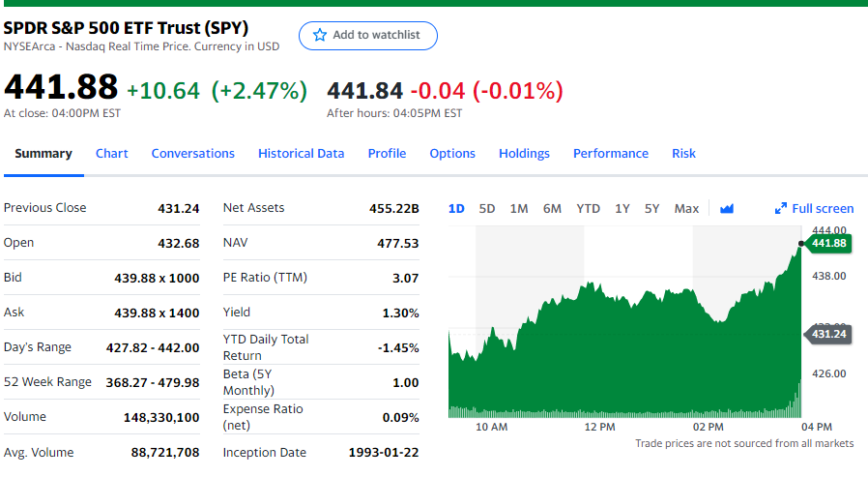
Task: Set the chart range to YTD
Action: [x=588, y=208]
